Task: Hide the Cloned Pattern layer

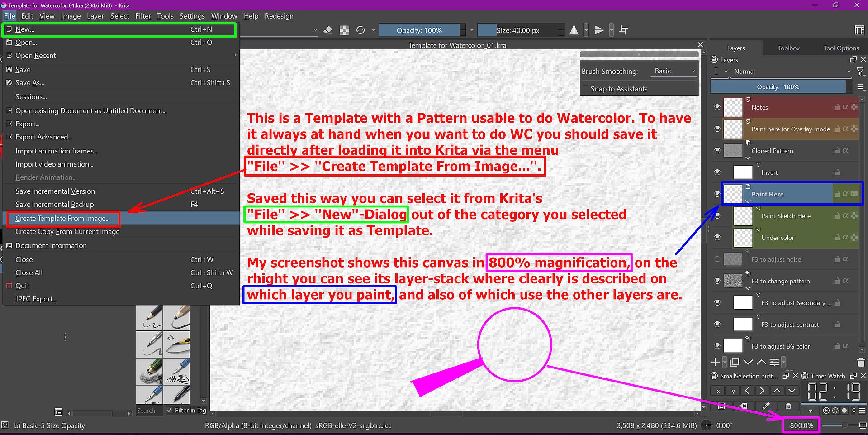Action: tap(717, 151)
